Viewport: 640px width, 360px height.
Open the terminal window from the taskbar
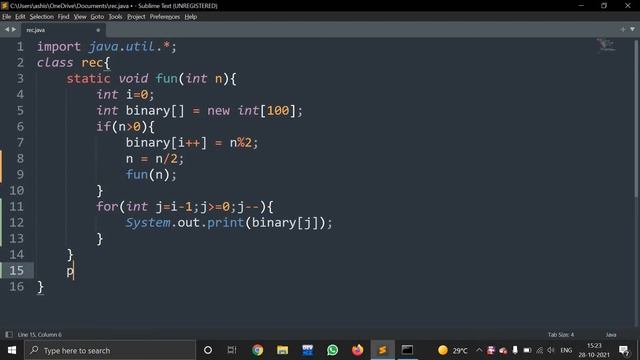[407, 350]
